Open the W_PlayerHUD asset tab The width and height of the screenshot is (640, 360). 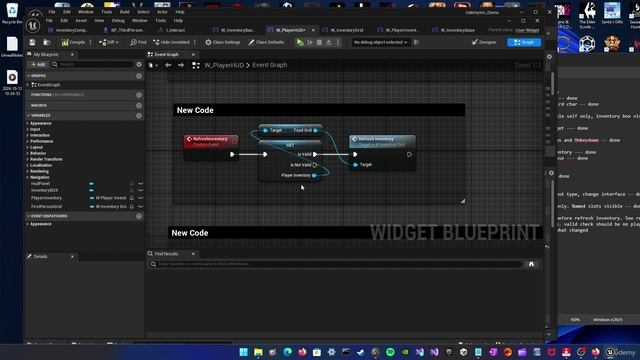click(290, 30)
